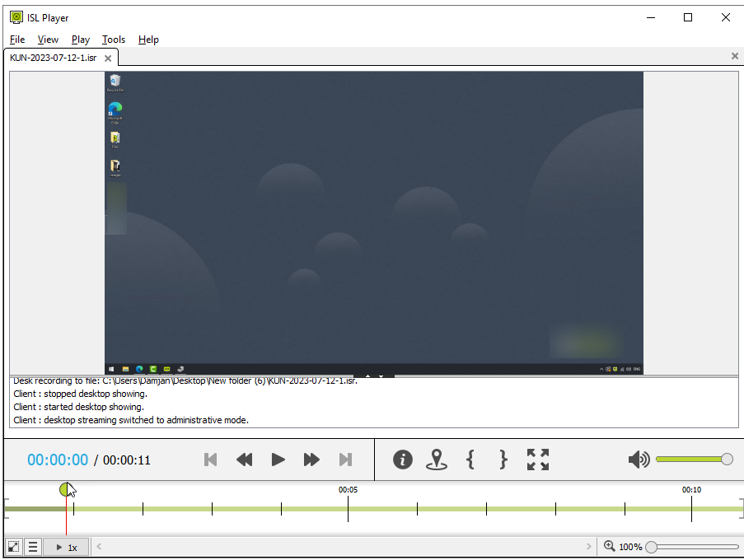
Task: Toggle the list view icon at bottom left
Action: 33,547
